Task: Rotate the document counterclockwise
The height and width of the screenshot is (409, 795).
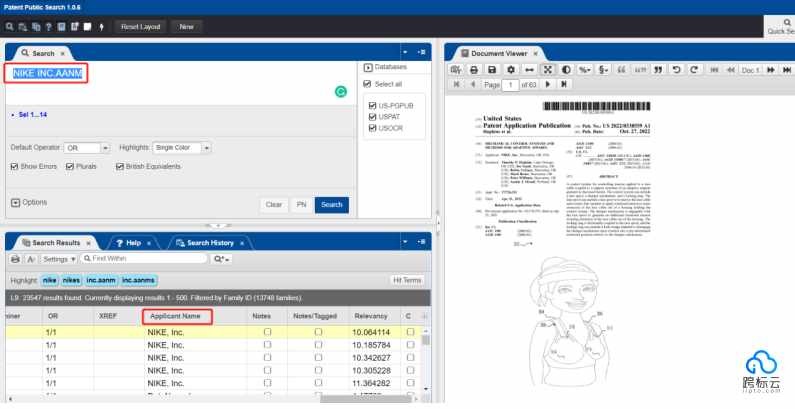Action: [676, 70]
